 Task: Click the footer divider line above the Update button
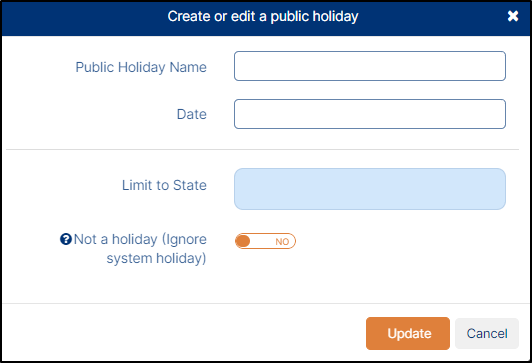(266, 303)
